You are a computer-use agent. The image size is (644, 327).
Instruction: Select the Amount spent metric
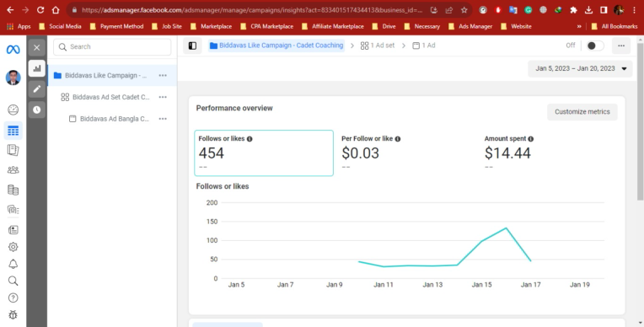coord(550,153)
